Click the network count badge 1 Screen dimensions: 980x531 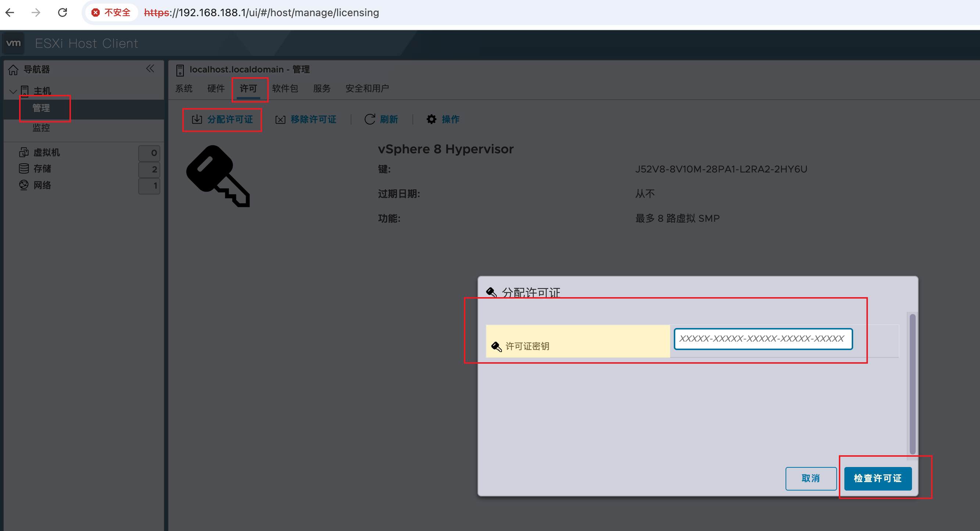pyautogui.click(x=149, y=186)
